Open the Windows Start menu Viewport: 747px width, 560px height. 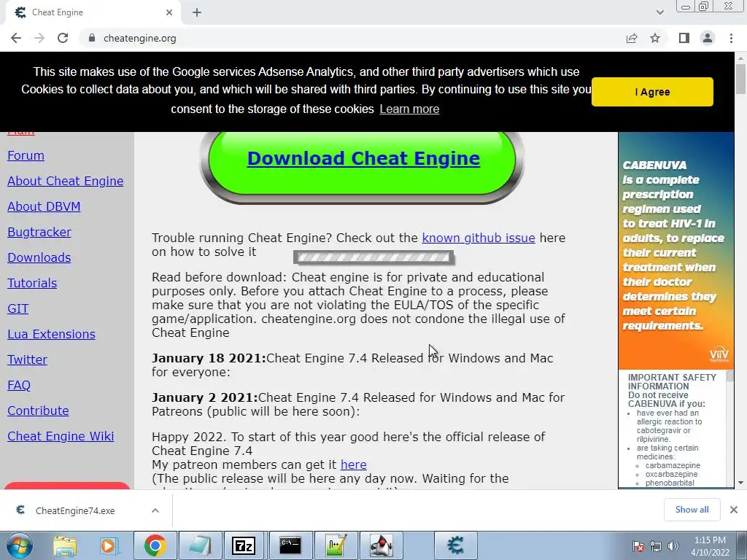click(20, 545)
